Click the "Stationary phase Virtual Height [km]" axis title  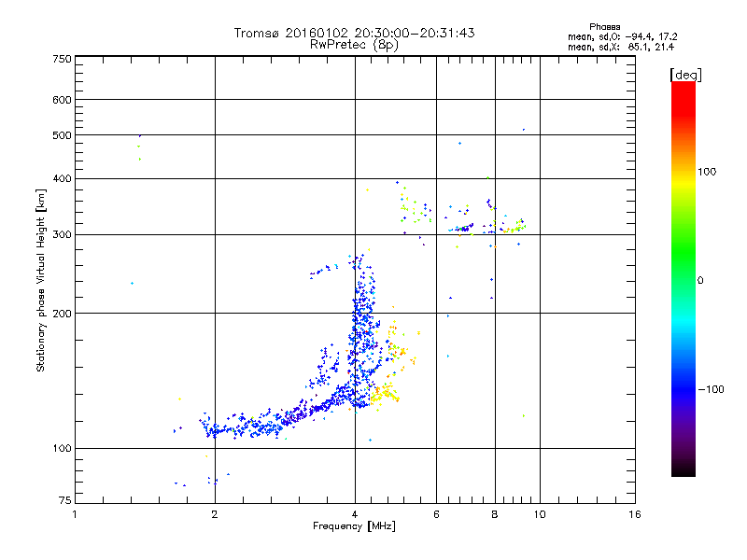click(41, 281)
